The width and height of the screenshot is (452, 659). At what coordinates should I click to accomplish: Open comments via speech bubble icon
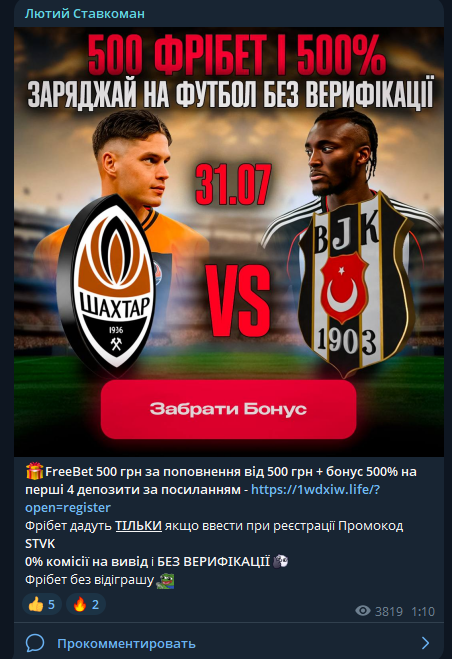[35, 643]
